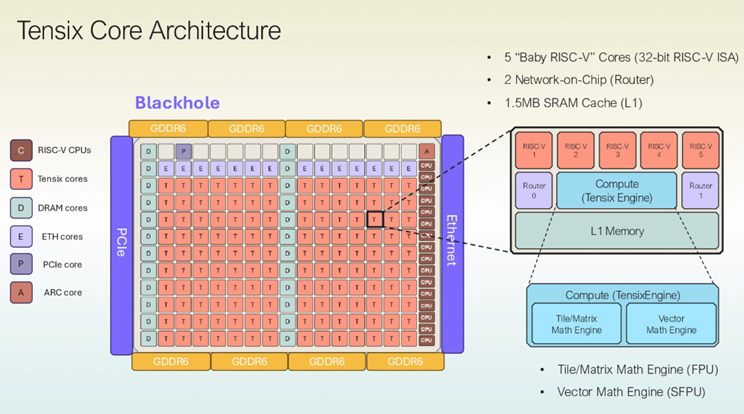This screenshot has width=744, height=414.
Task: Click the RISC-V 3 block
Action: pos(617,150)
